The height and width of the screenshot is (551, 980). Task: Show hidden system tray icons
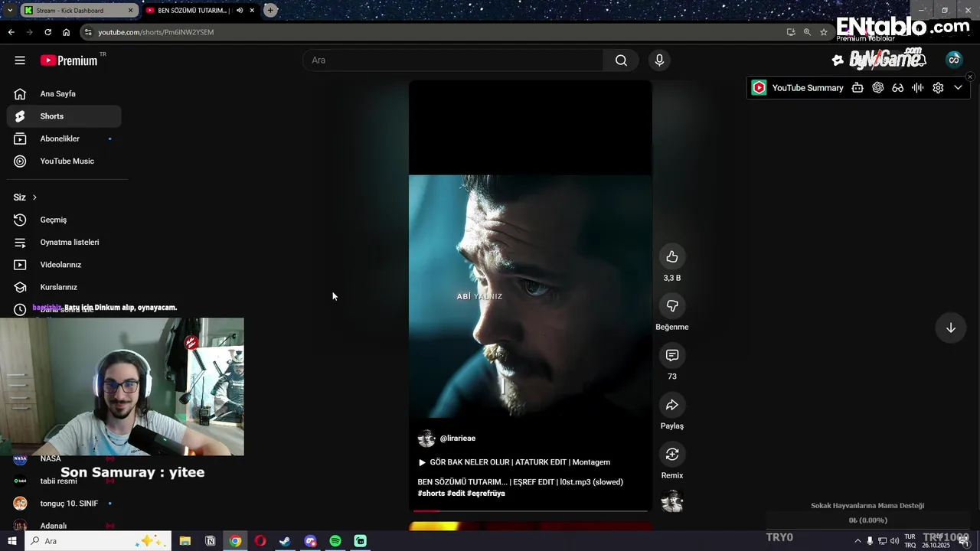coord(857,541)
